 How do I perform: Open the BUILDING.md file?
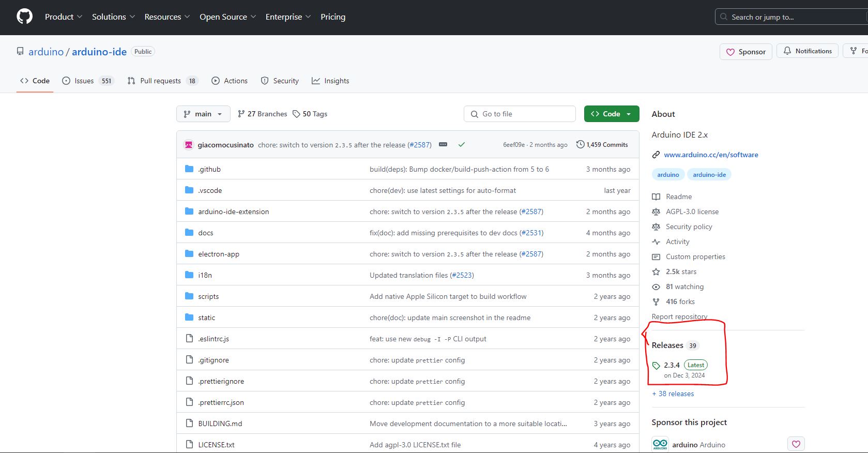pyautogui.click(x=220, y=424)
